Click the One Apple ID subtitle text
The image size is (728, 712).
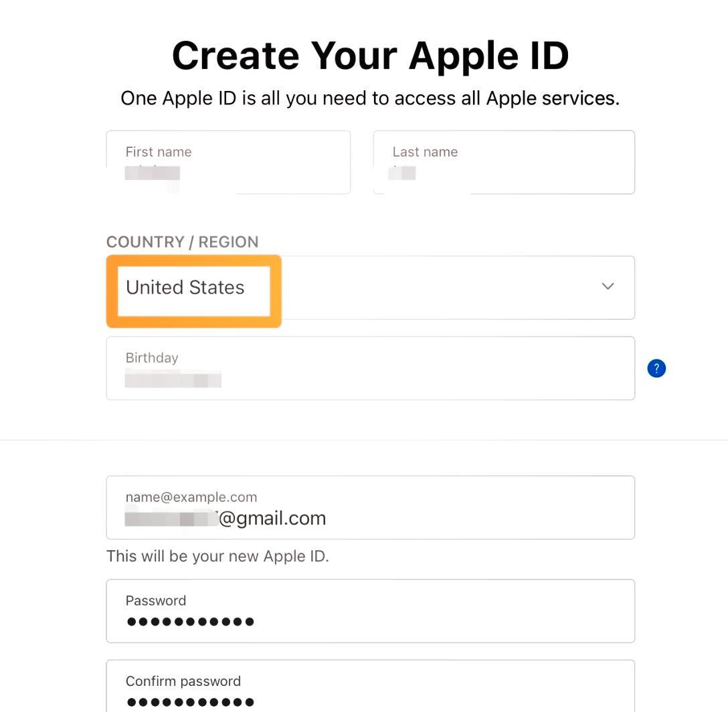click(x=370, y=98)
